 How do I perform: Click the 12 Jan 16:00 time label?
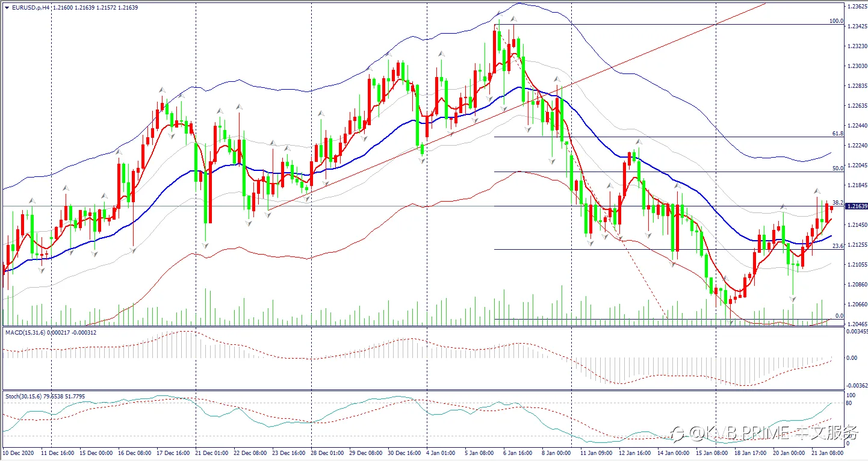[636, 452]
